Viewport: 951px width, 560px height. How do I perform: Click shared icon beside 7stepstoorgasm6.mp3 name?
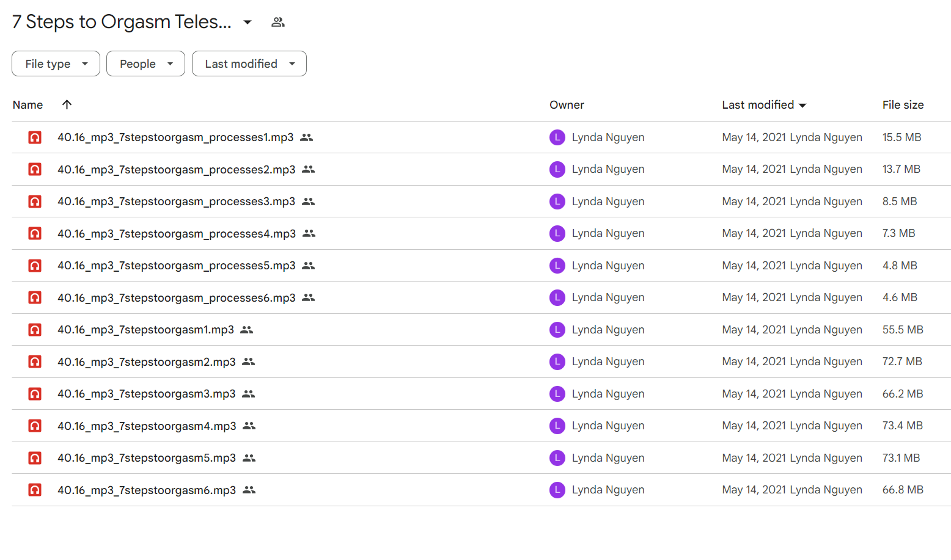pos(249,490)
